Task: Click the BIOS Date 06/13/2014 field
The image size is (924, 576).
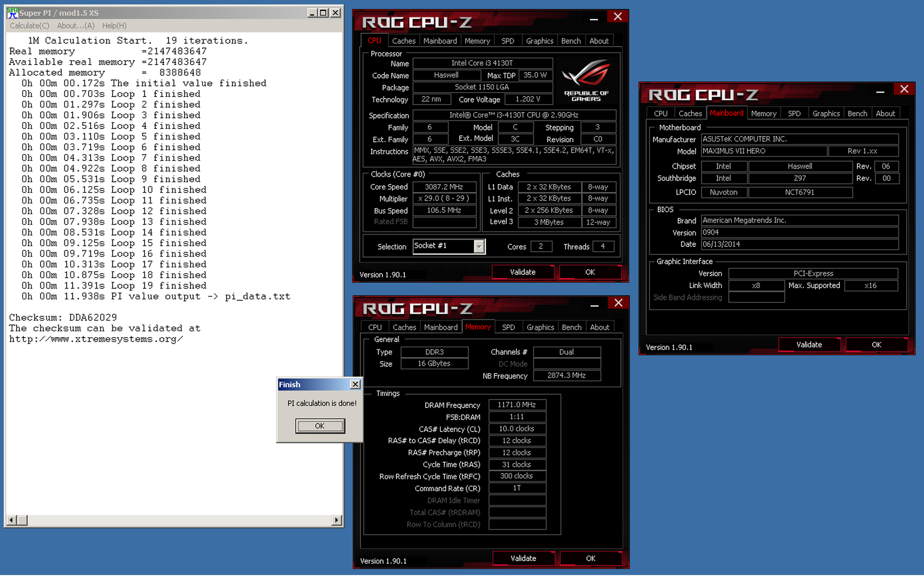Action: (800, 244)
